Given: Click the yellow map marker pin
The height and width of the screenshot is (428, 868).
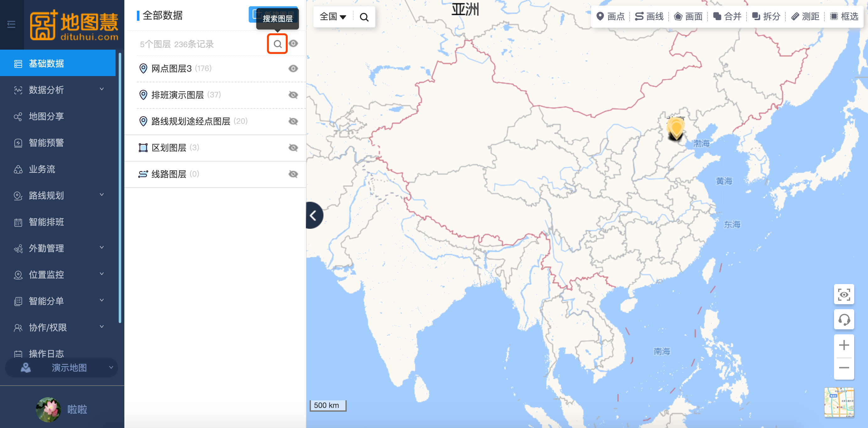Looking at the screenshot, I should pos(675,129).
